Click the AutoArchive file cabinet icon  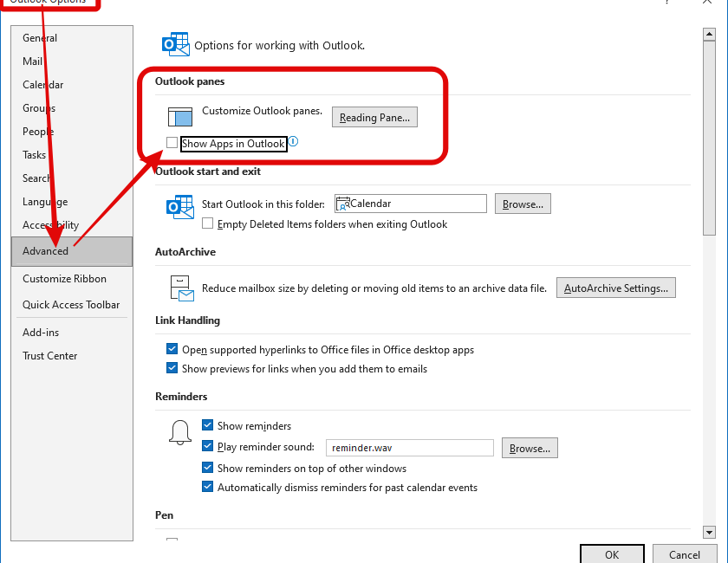coord(181,288)
